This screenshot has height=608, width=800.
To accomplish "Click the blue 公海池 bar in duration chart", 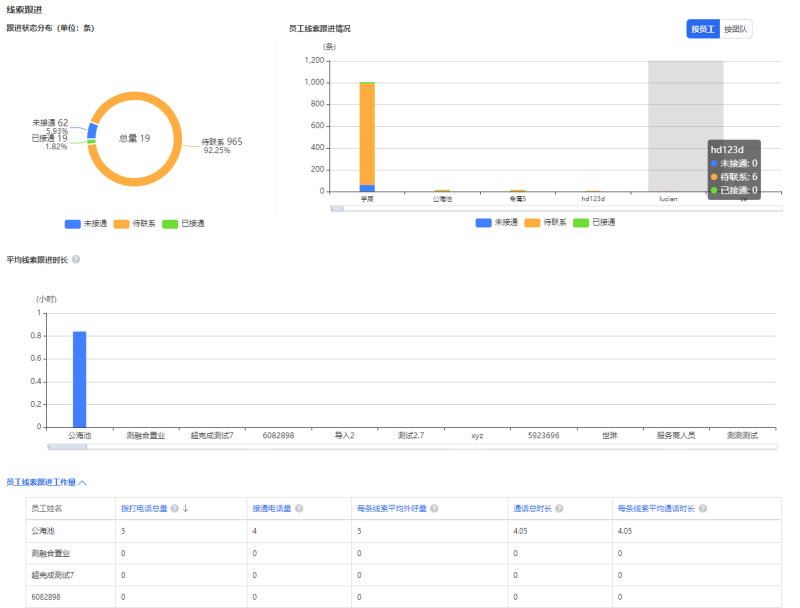I will click(80, 379).
